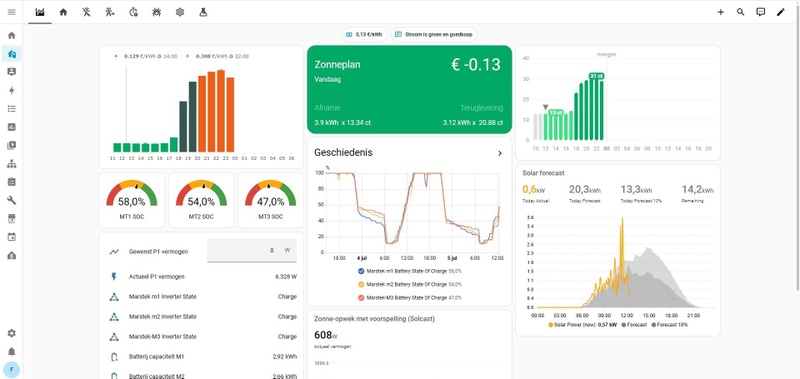Click the 0,13 €/kWh price chip

click(x=364, y=35)
